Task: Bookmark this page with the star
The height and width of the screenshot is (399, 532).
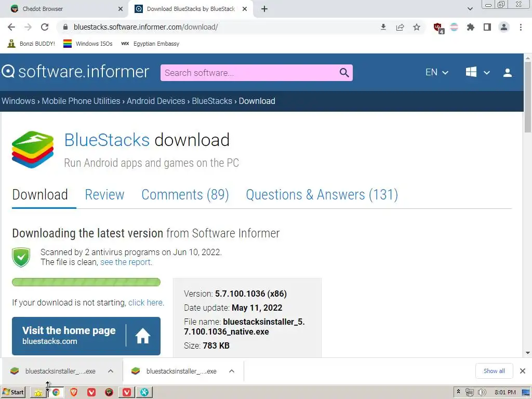Action: coord(417,27)
